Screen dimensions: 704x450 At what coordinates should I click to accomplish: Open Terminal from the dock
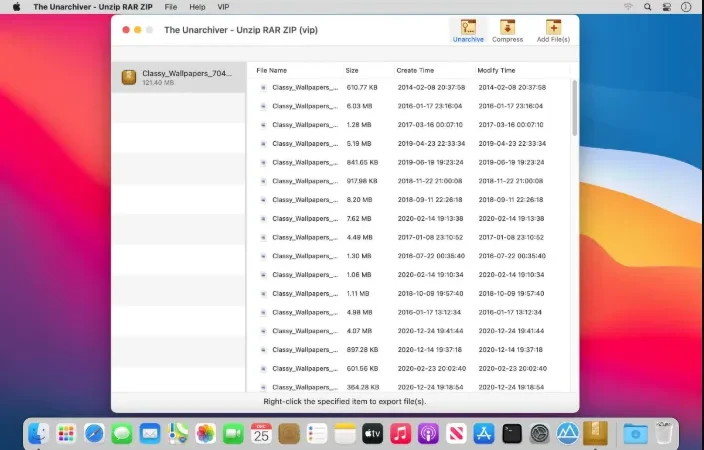pos(512,434)
